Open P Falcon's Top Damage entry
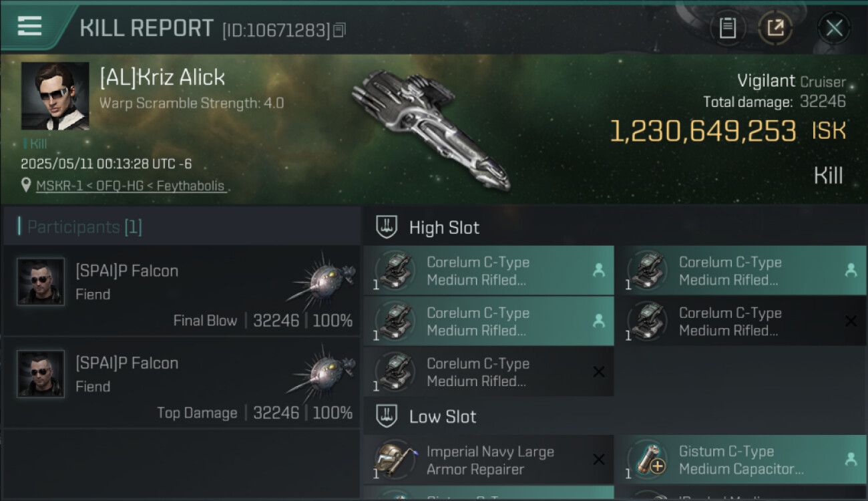The image size is (868, 501). click(x=182, y=383)
